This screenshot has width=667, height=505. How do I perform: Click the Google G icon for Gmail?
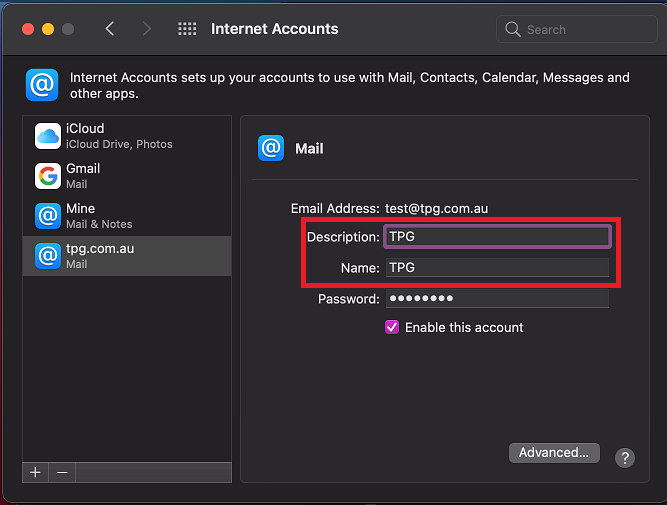click(x=48, y=176)
